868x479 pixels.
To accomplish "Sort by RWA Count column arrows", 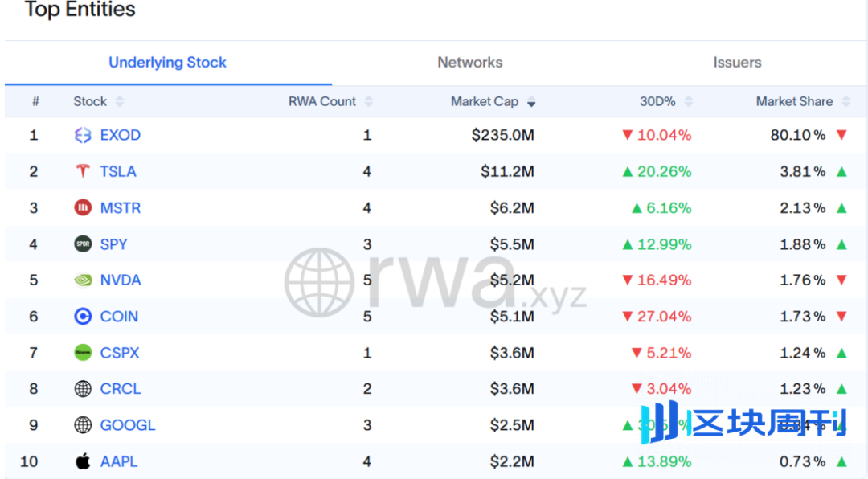I will [x=369, y=102].
